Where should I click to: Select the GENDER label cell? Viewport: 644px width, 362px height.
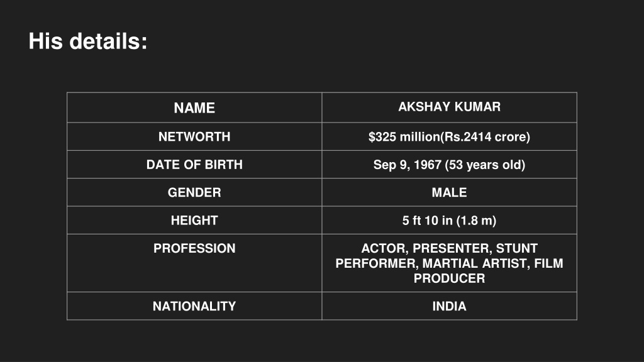[x=194, y=192]
